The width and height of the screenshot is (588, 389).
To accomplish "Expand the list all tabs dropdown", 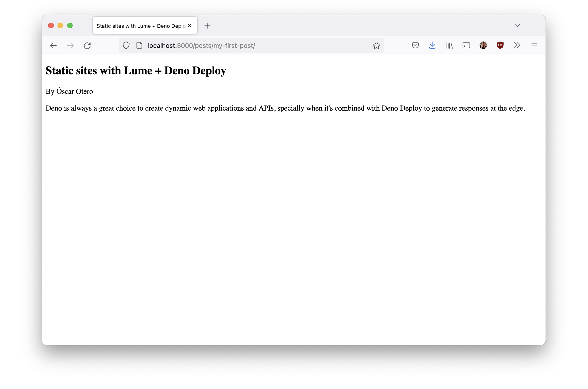I will tap(517, 25).
